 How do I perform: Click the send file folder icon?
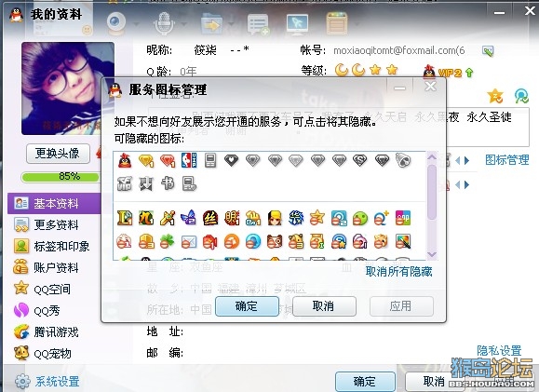211,23
